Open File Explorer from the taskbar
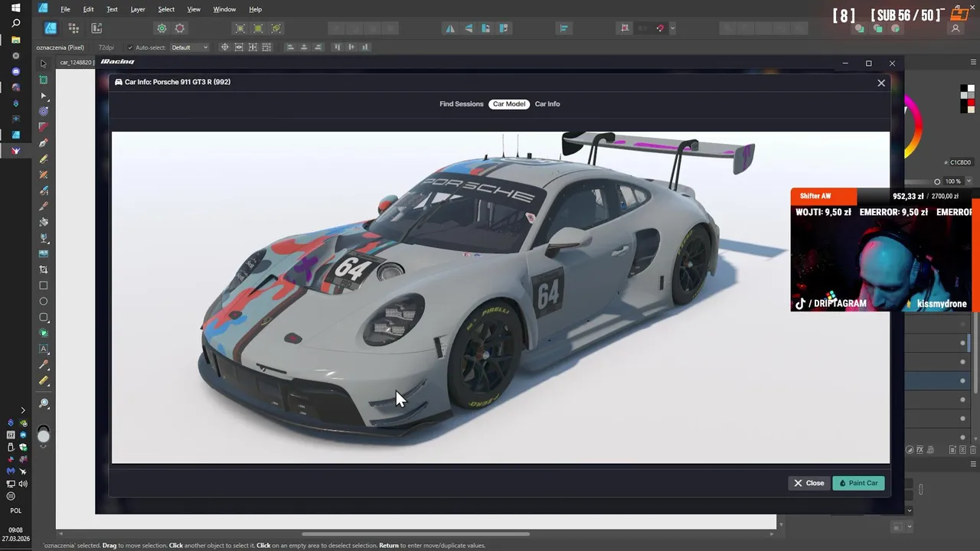This screenshot has width=980, height=551. pyautogui.click(x=15, y=40)
